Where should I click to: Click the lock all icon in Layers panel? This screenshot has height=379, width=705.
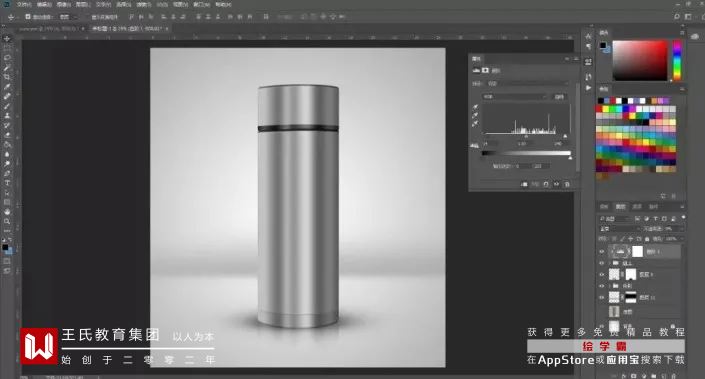point(647,239)
